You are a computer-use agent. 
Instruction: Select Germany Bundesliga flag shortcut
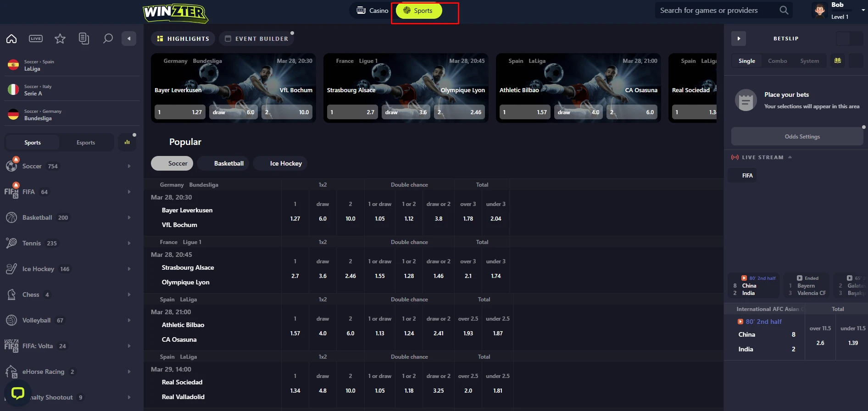click(x=13, y=115)
